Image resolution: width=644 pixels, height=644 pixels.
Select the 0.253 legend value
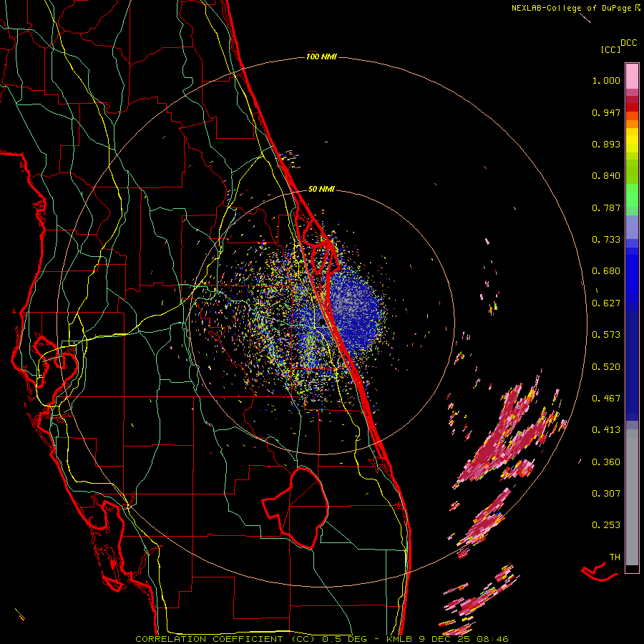(x=606, y=525)
